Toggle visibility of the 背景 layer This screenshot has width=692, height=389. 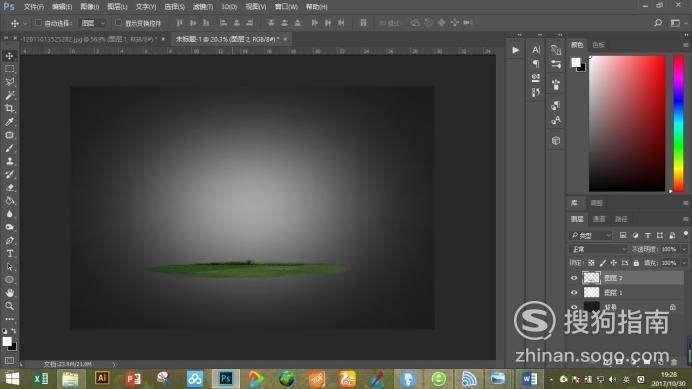pos(574,307)
